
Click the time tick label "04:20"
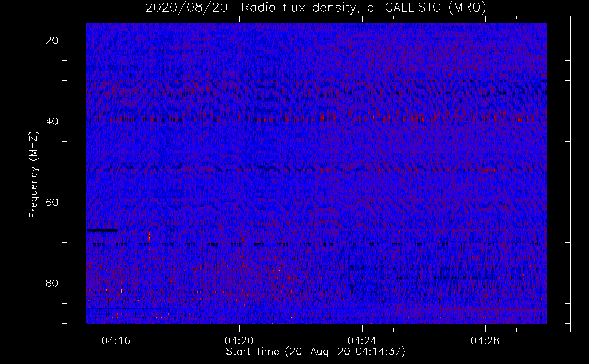239,341
